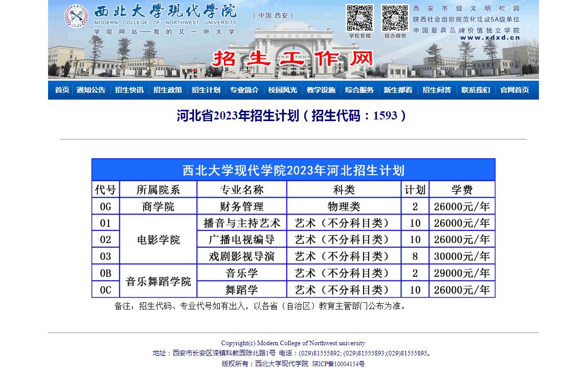588x383 pixels.
Task: Go to 联系我们 in the nav bar
Action: (476, 90)
